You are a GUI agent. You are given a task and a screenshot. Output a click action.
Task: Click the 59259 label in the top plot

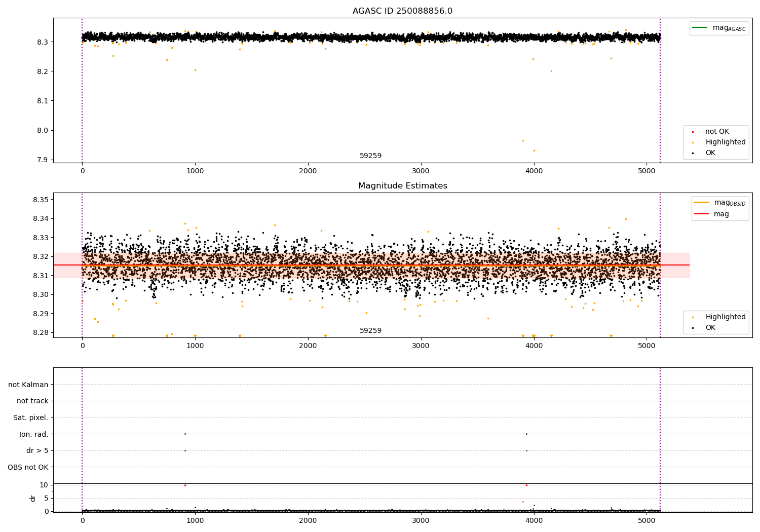(370, 156)
